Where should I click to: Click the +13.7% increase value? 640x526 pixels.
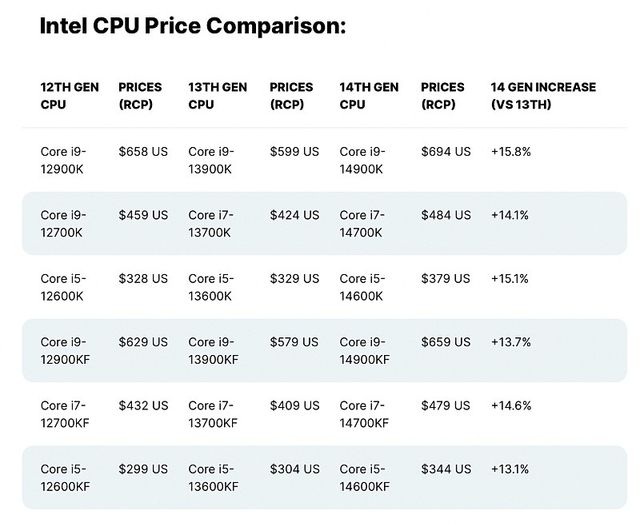[x=510, y=342]
